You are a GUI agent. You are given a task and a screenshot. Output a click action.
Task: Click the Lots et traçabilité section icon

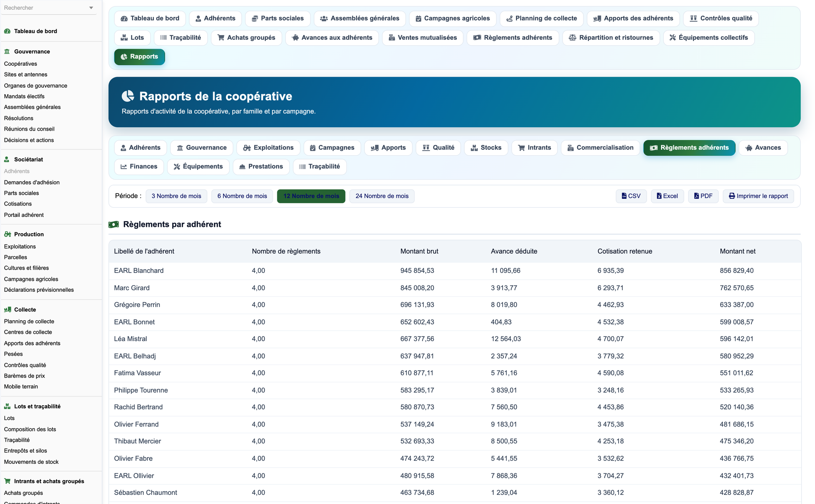(7, 406)
